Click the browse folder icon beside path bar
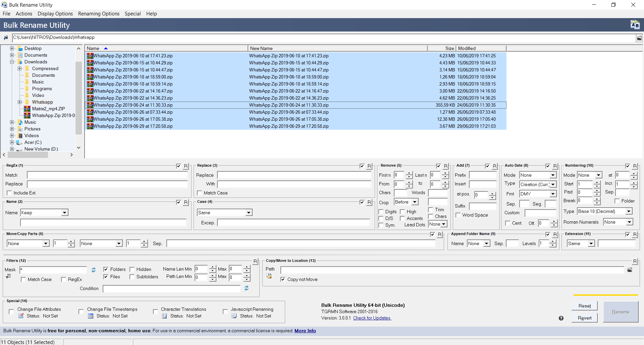 639,38
